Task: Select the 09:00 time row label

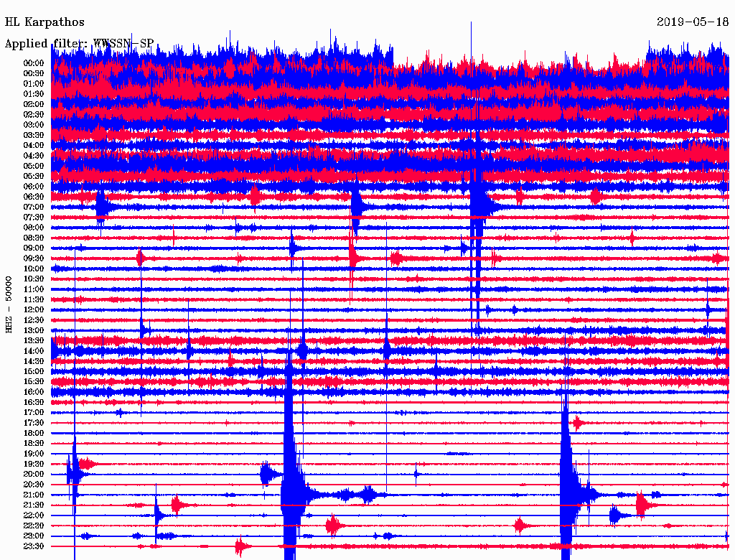Action: [x=34, y=248]
